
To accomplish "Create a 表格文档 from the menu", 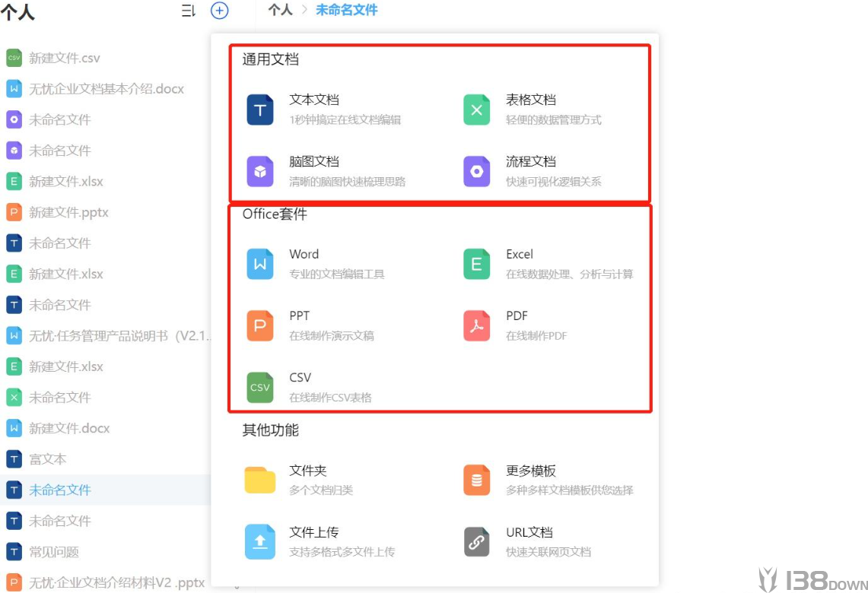I will [530, 100].
